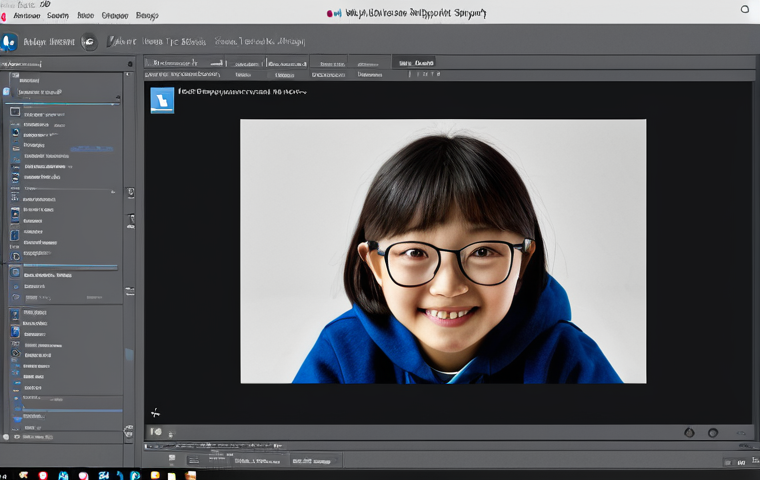Open the rightmost menu in the menu bar

147,16
